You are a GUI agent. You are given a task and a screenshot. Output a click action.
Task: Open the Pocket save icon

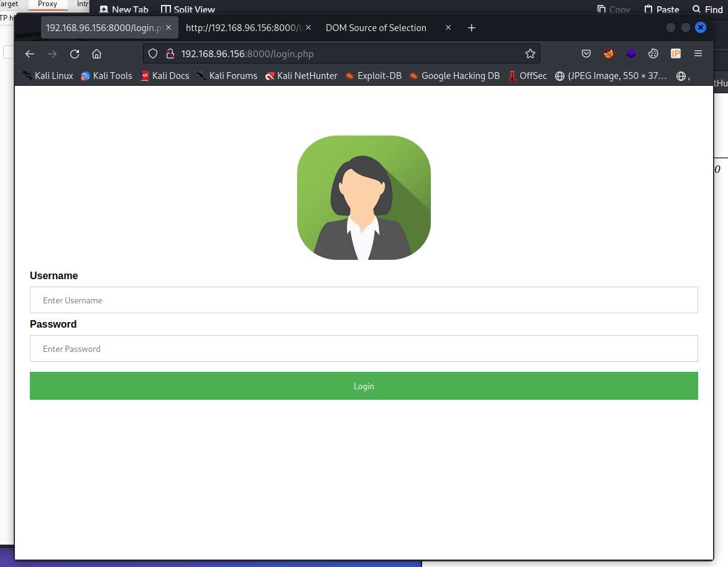[x=586, y=53]
